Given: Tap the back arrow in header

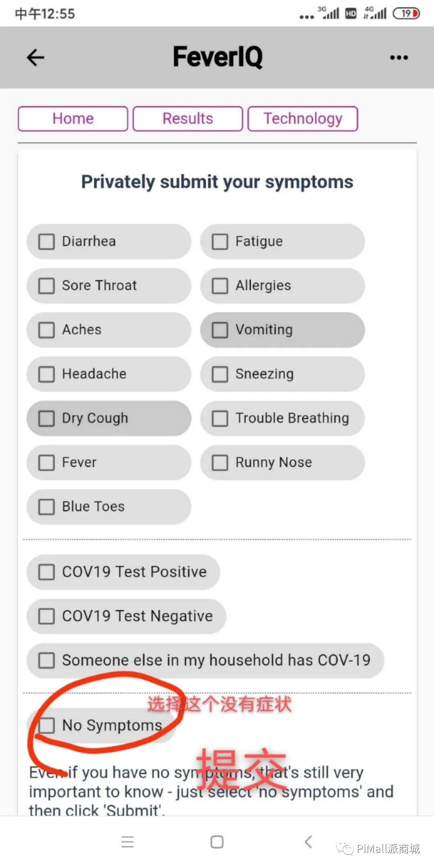Looking at the screenshot, I should point(35,57).
